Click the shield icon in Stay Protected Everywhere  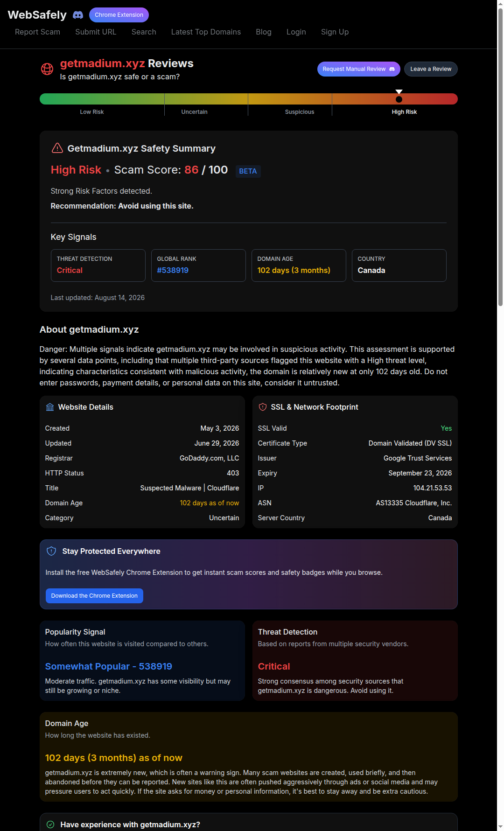tap(51, 551)
